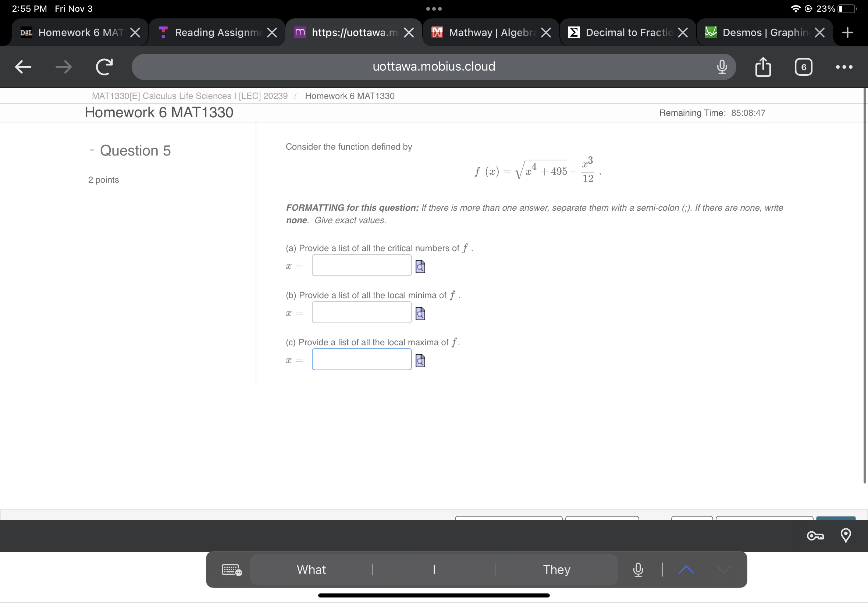The width and height of the screenshot is (868, 603).
Task: Open password autofill with the key icon
Action: (x=815, y=536)
